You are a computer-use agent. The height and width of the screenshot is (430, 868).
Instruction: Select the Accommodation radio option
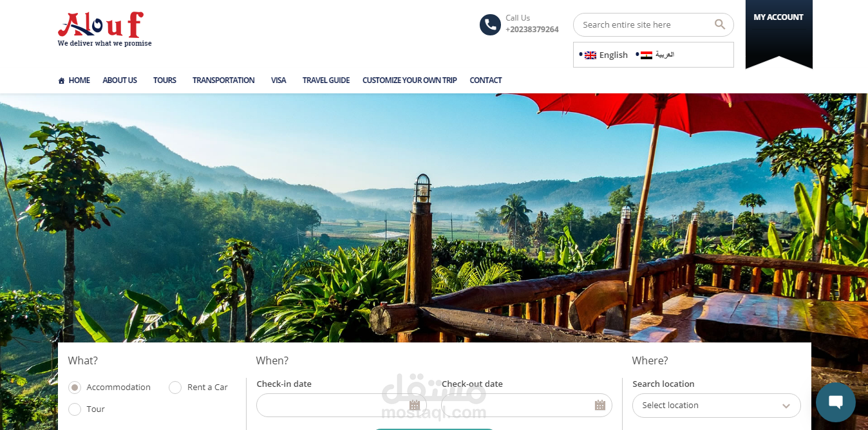point(75,388)
